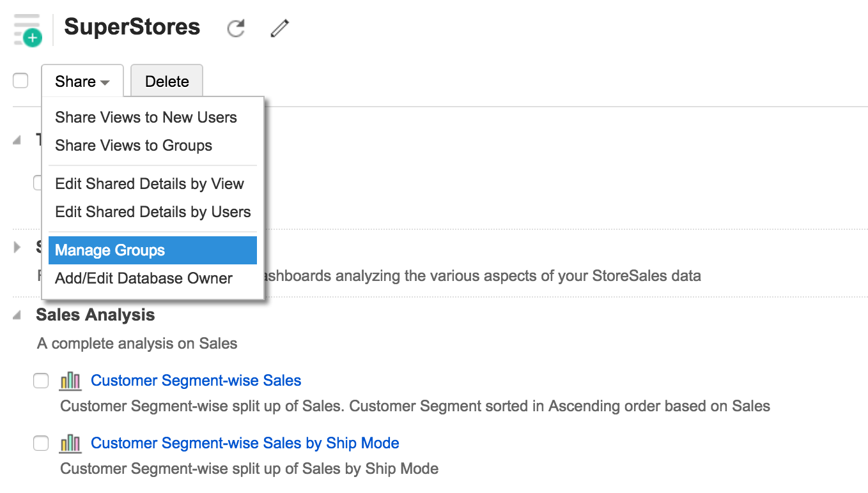The width and height of the screenshot is (868, 493).
Task: Select Share Views to Groups
Action: [134, 146]
